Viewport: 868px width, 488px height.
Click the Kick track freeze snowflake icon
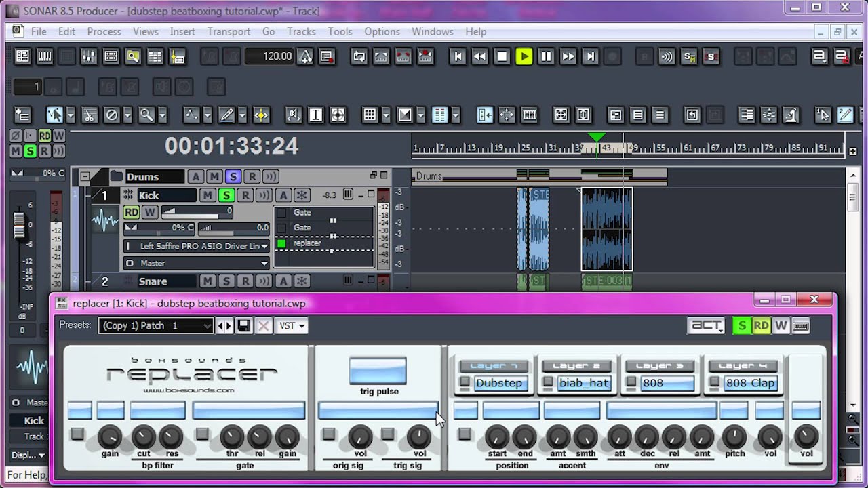302,195
